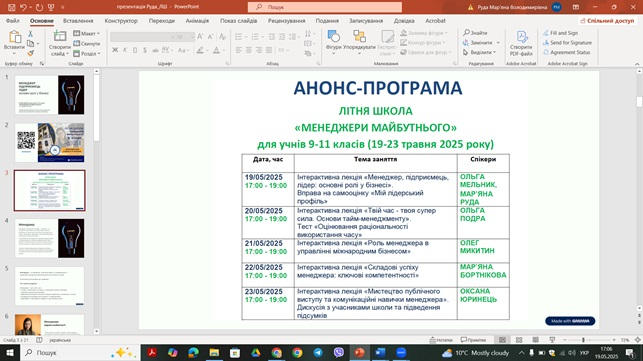
Task: Expand the Замінити replace dropdown arrow
Action: [498, 43]
